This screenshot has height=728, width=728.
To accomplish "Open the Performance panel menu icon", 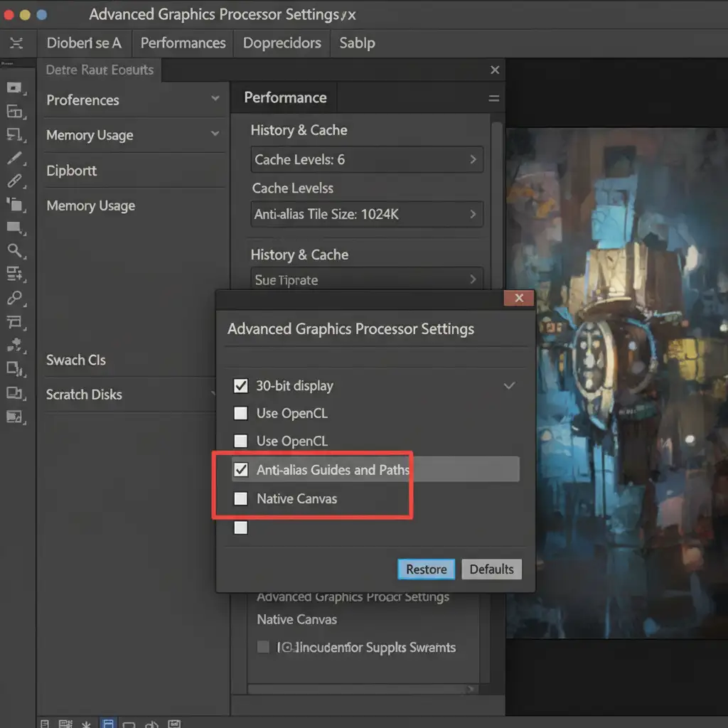I will (493, 99).
